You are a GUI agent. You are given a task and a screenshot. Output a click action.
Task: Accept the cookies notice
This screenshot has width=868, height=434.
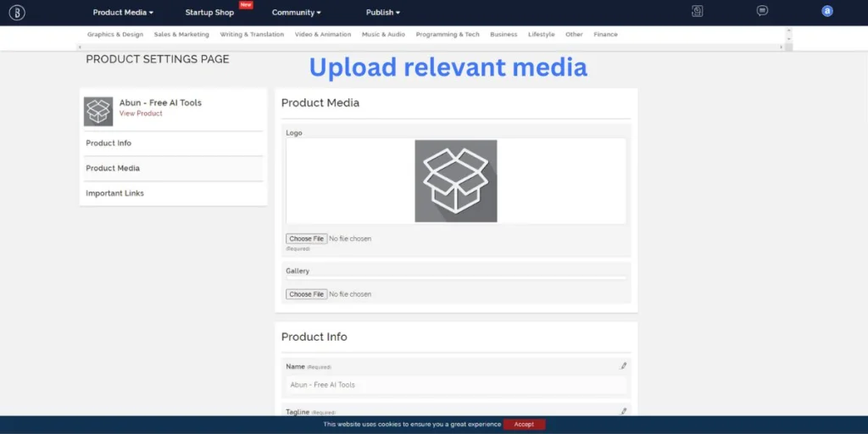coord(524,425)
